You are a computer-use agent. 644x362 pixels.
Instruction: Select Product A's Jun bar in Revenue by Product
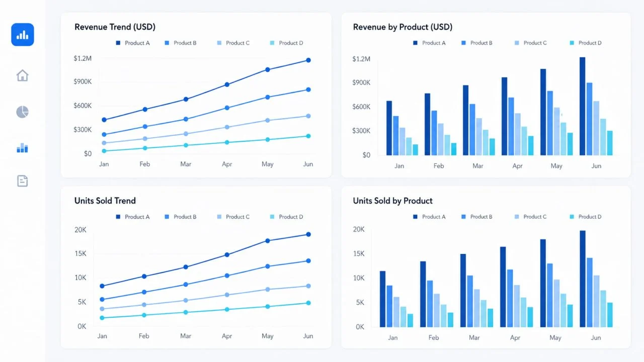pyautogui.click(x=583, y=106)
